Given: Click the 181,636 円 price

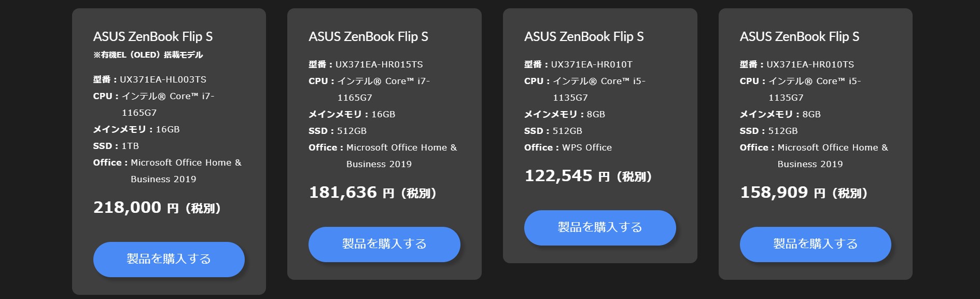Looking at the screenshot, I should [x=372, y=193].
